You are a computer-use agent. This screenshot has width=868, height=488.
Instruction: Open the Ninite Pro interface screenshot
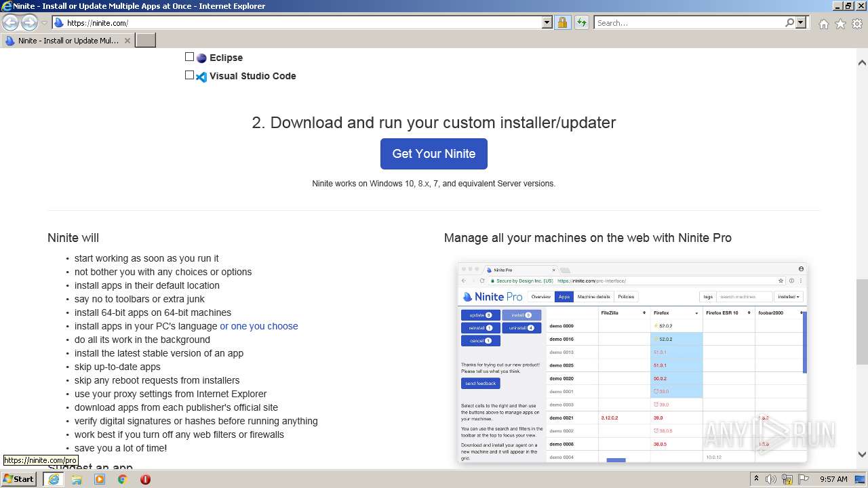633,363
